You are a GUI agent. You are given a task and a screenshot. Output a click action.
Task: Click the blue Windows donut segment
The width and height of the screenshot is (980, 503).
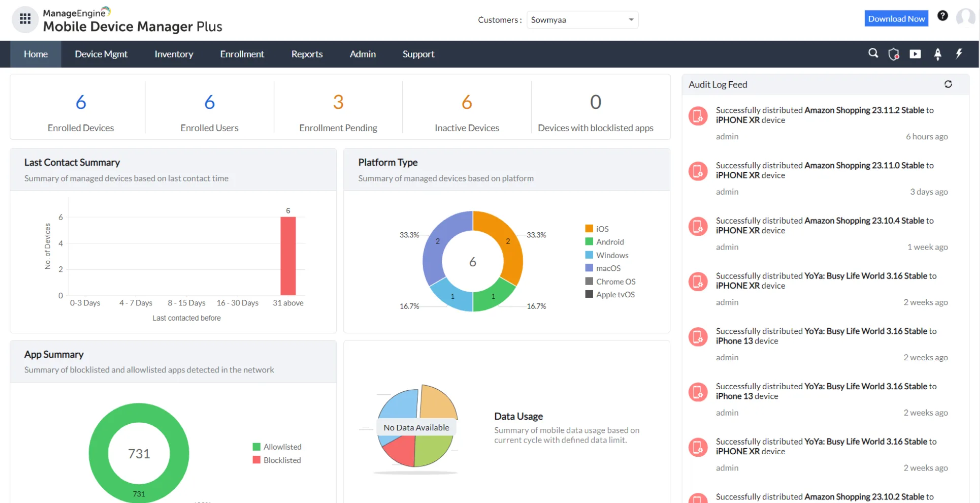[452, 296]
